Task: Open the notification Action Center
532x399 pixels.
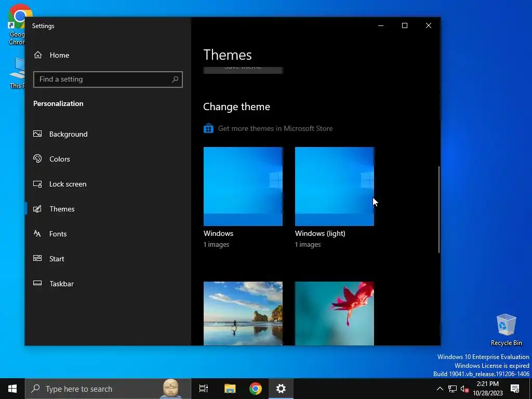Action: click(515, 389)
